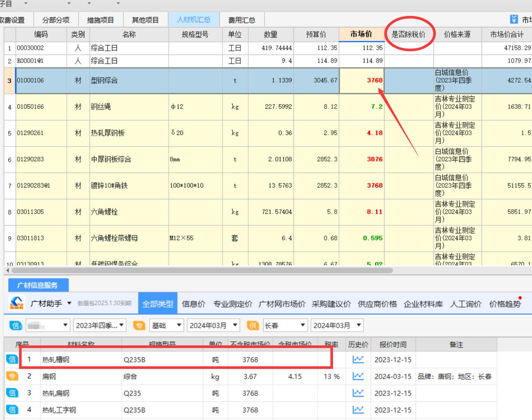The image size is (532, 420).
Task: Click the 专 badge on 扁钢 row
Action: coord(12,376)
